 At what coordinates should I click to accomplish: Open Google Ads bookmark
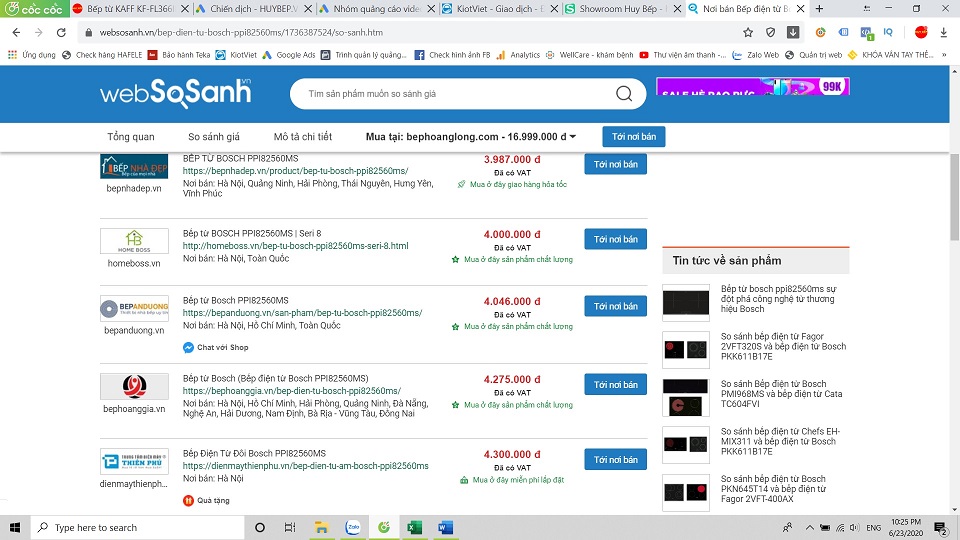point(288,54)
